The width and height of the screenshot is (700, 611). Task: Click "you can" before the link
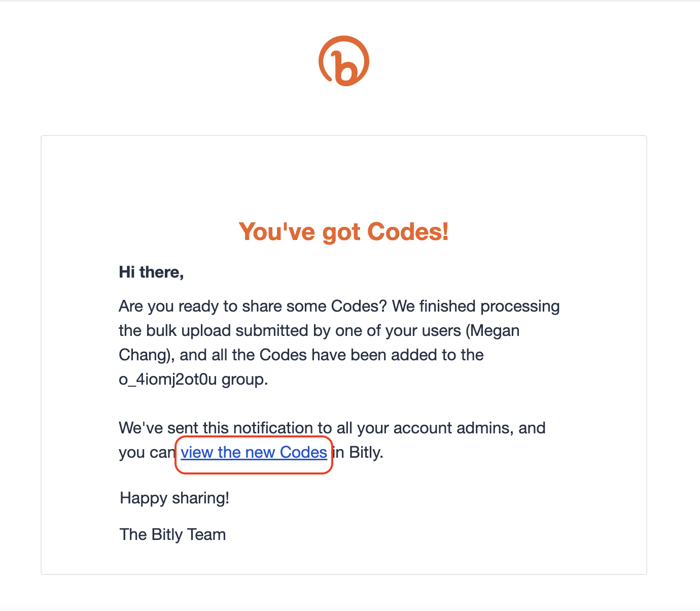pyautogui.click(x=147, y=452)
